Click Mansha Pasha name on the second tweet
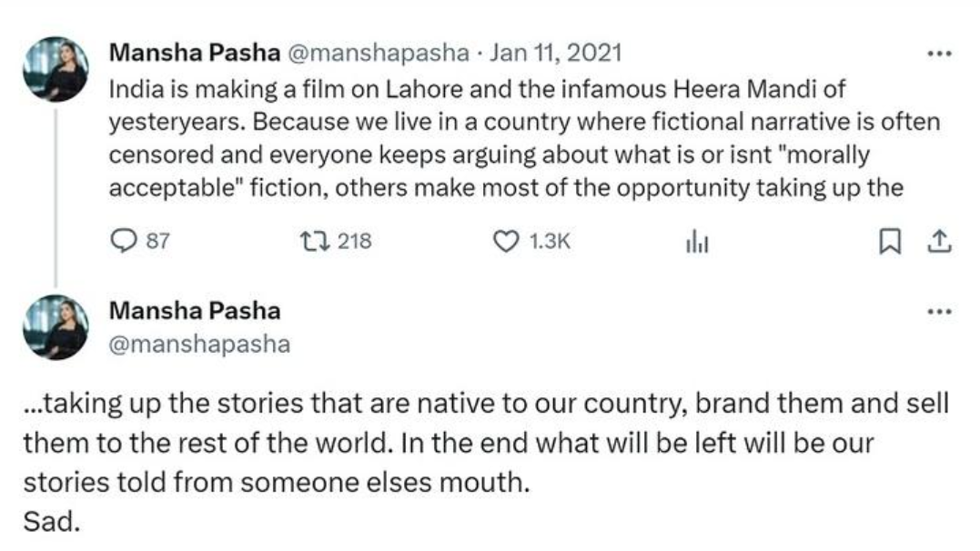The width and height of the screenshot is (980, 551). pyautogui.click(x=195, y=311)
